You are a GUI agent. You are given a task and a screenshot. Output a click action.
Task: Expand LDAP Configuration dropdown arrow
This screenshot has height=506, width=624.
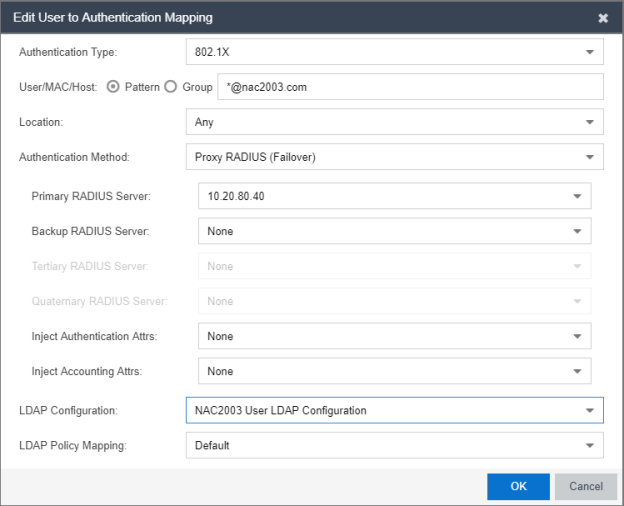tap(589, 410)
